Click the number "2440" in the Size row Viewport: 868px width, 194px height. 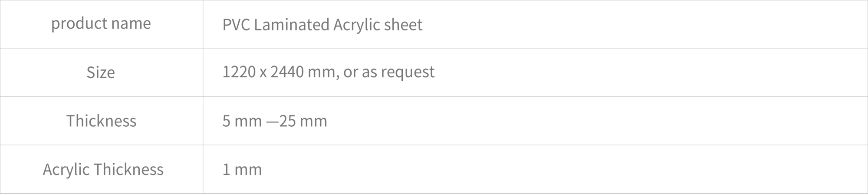(x=287, y=72)
